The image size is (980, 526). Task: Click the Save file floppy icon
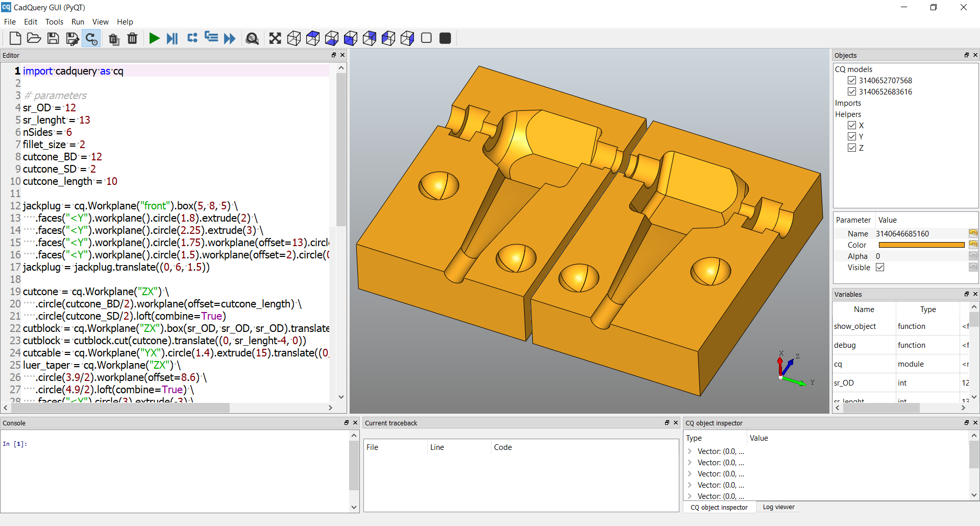point(53,38)
